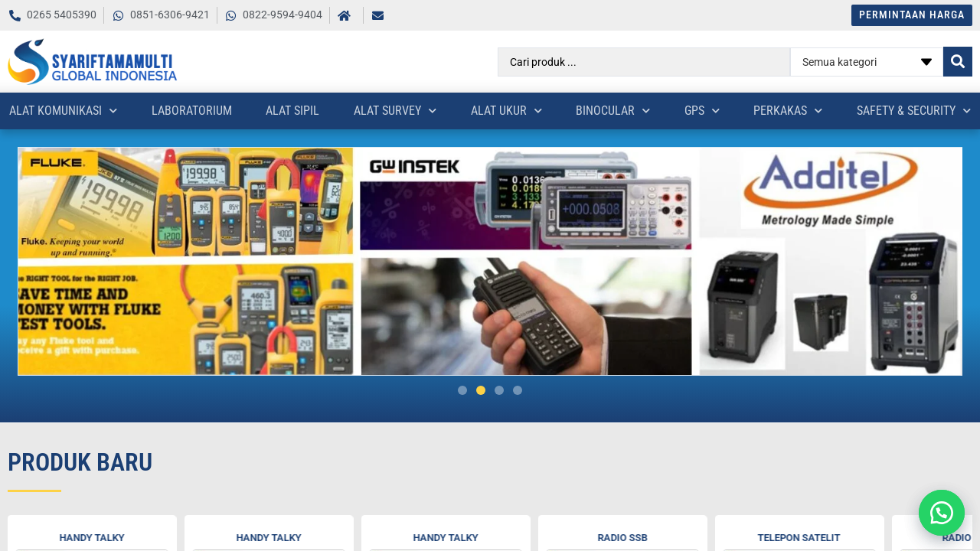The height and width of the screenshot is (551, 980).
Task: Expand the Alat Ukur chevron
Action: (x=538, y=111)
